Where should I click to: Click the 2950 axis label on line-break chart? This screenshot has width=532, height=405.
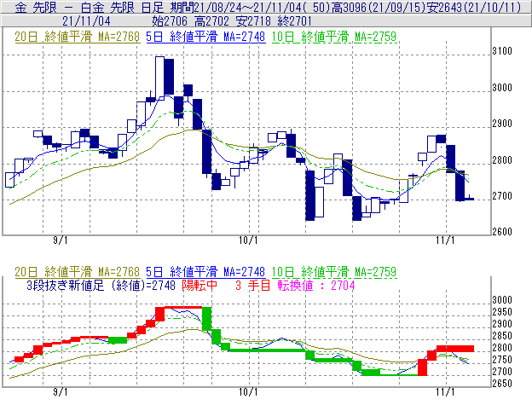click(502, 312)
